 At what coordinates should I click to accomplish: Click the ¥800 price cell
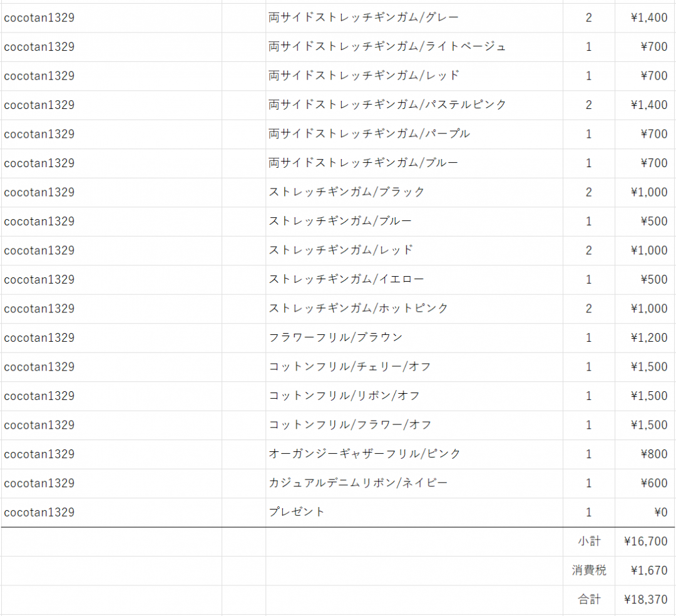[x=646, y=454]
